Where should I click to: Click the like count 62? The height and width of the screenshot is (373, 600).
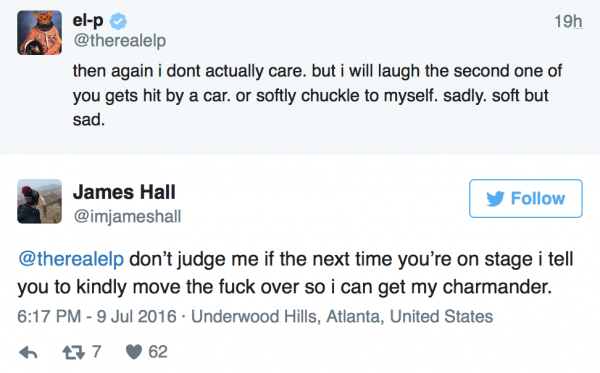(x=158, y=352)
